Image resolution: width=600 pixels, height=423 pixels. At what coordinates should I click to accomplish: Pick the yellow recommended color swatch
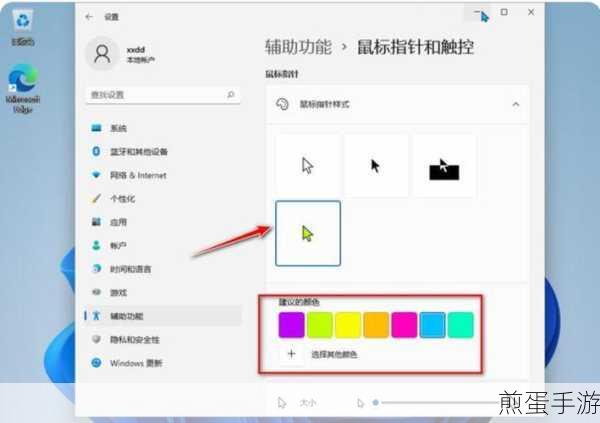[x=348, y=325]
